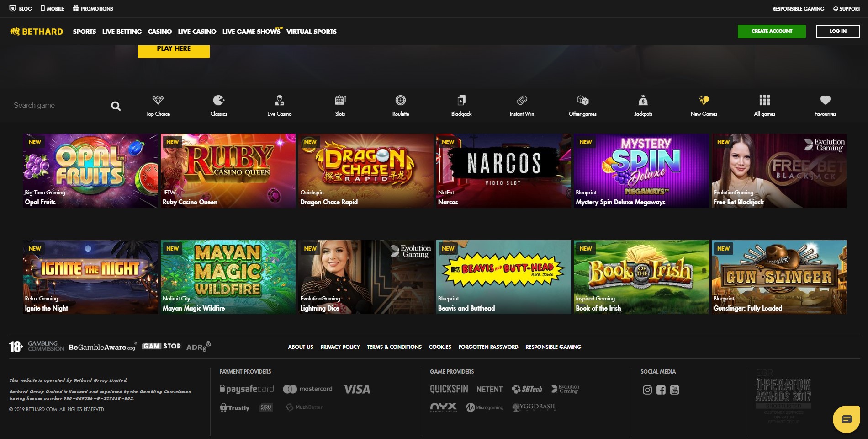Open the Top Choice diamond category
This screenshot has height=439, width=868.
coord(158,106)
